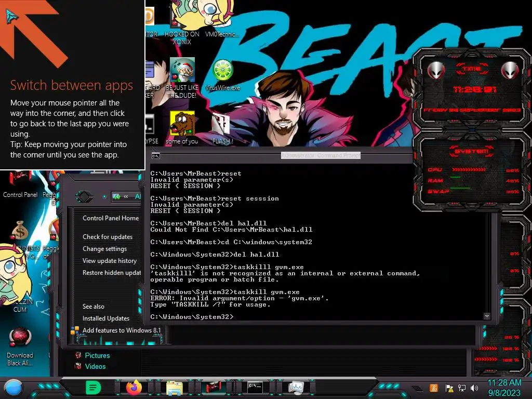The width and height of the screenshot is (532, 399).
Task: Open the system monitor taskbar icon
Action: click(296, 388)
